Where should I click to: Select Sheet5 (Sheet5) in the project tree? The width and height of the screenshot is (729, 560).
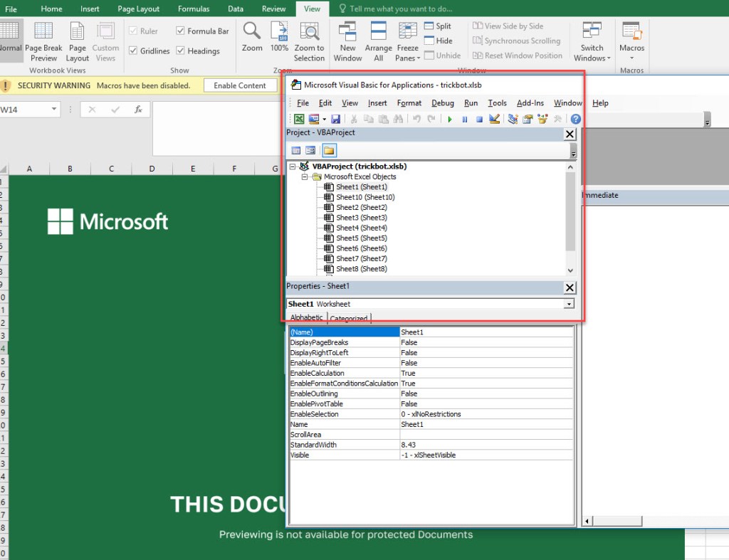(x=361, y=238)
